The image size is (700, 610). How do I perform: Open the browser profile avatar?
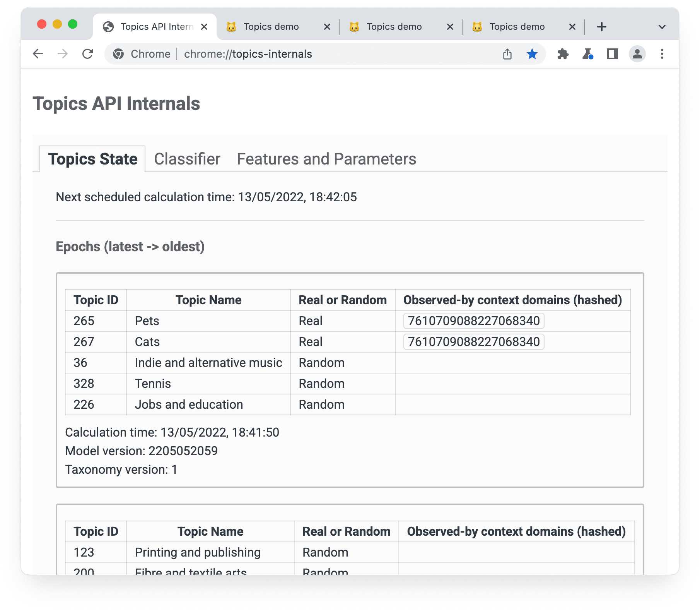[x=637, y=54]
